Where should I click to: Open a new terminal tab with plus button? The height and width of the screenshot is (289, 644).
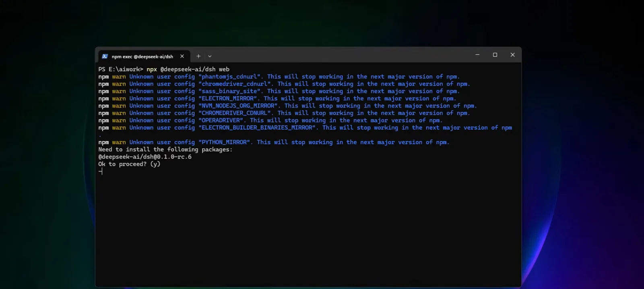[198, 56]
